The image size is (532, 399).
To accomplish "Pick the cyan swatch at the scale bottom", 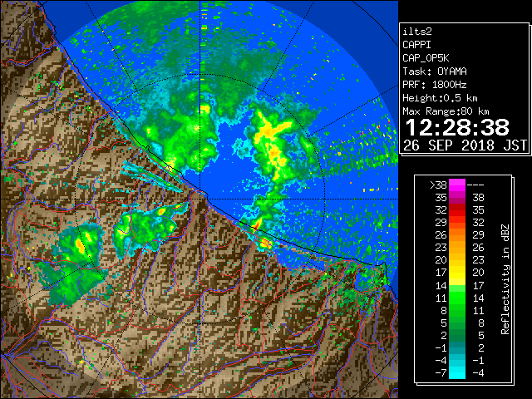I will tap(457, 373).
